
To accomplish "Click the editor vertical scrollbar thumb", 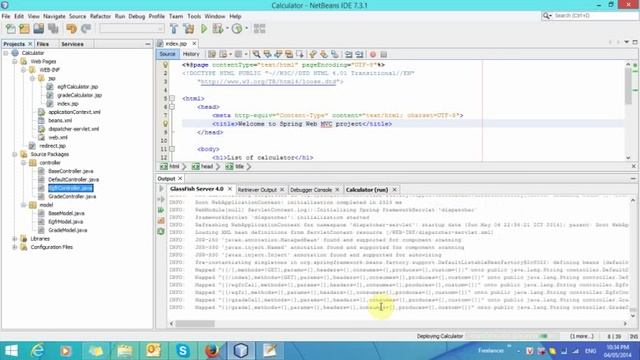I will [x=628, y=86].
